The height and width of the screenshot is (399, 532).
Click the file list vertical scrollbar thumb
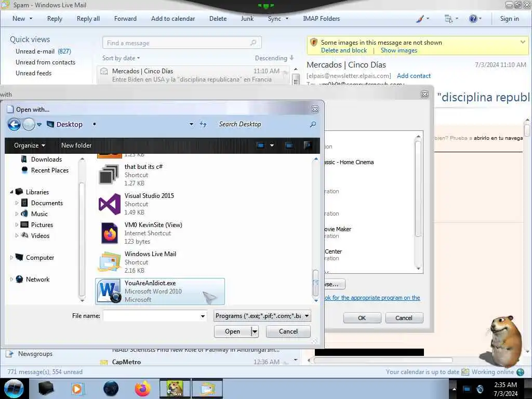pos(315,283)
